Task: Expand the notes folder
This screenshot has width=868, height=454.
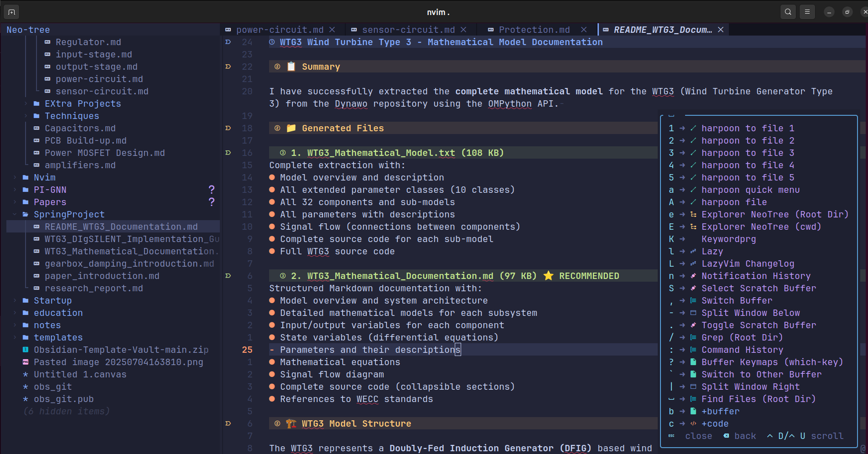Action: [x=15, y=325]
